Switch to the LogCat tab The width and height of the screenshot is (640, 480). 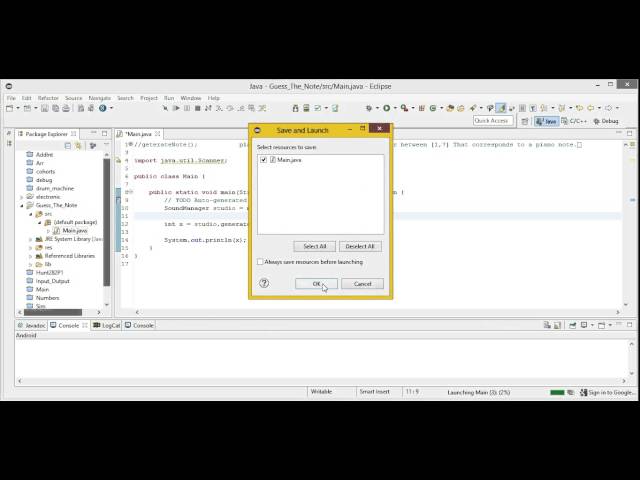107,325
